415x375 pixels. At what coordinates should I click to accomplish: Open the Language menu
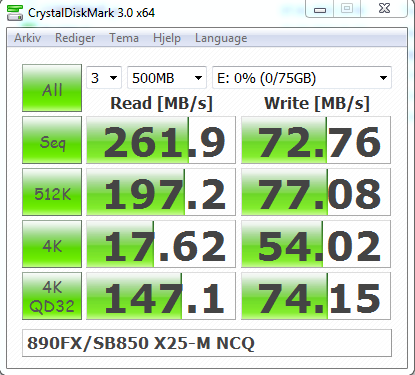pyautogui.click(x=221, y=38)
